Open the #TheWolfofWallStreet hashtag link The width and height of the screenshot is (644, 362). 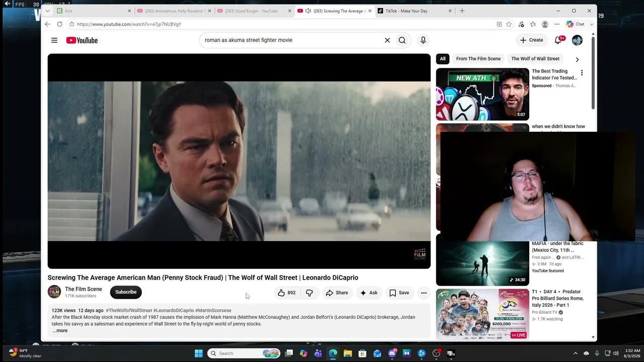(x=129, y=311)
